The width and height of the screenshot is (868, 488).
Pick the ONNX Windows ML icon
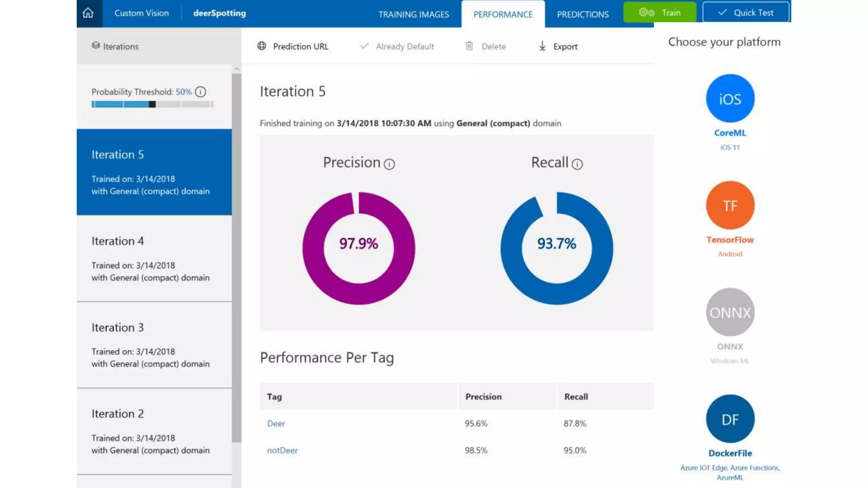[730, 313]
